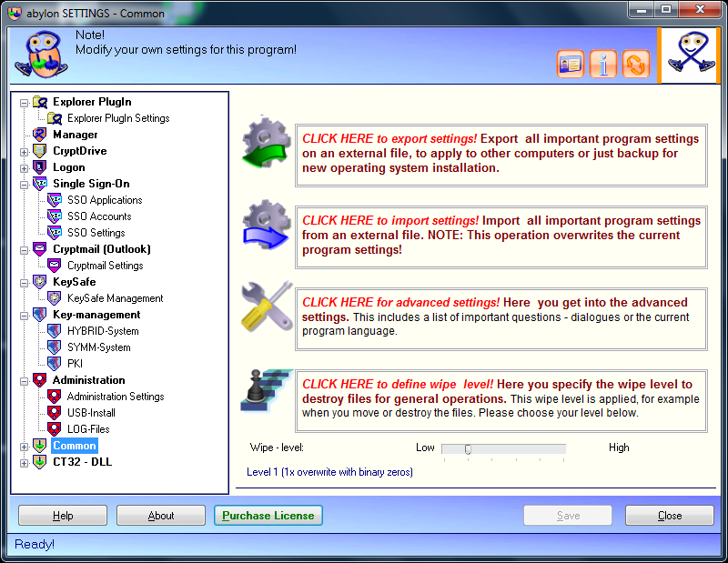
Task: Collapse the Single Sign-On tree node
Action: tap(25, 185)
